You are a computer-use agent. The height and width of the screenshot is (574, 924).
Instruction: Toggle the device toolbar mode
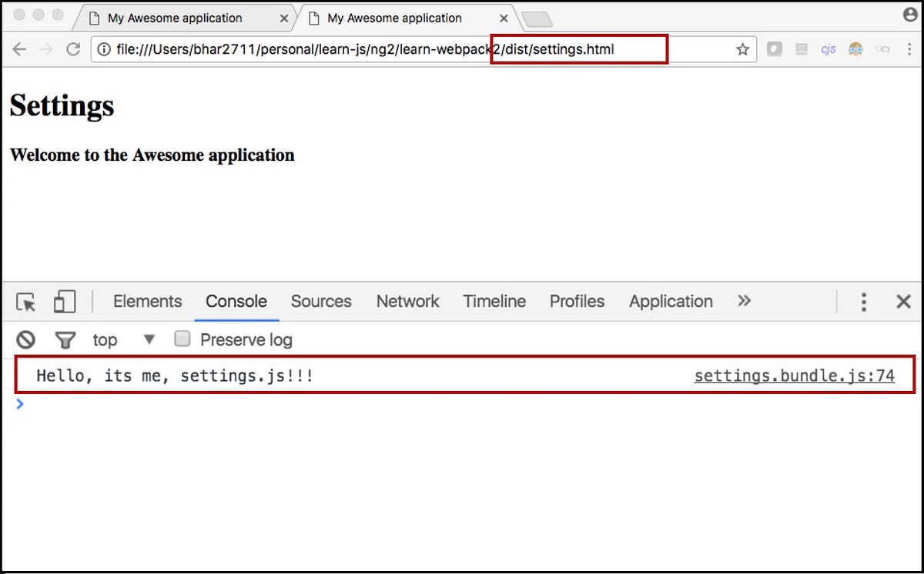point(65,302)
